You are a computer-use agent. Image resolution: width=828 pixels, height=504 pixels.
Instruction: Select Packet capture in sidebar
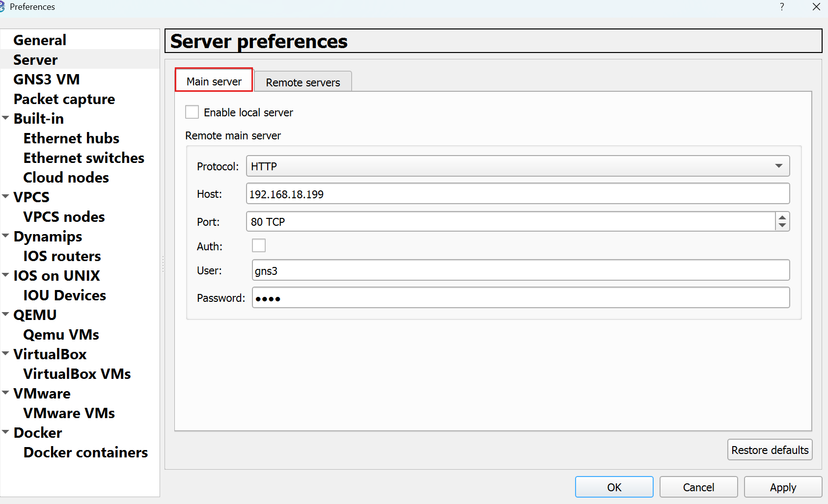click(x=64, y=99)
